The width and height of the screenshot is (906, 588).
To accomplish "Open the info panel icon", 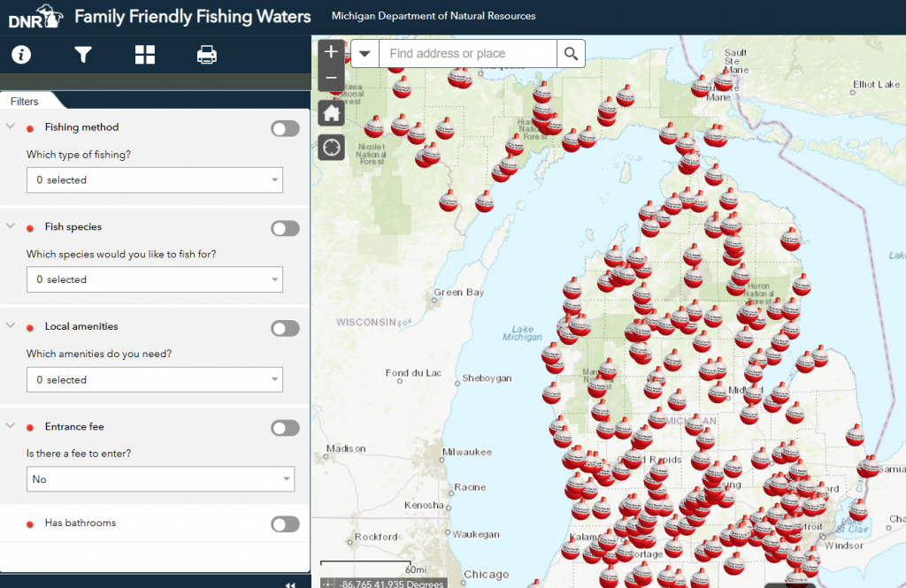I will click(21, 55).
